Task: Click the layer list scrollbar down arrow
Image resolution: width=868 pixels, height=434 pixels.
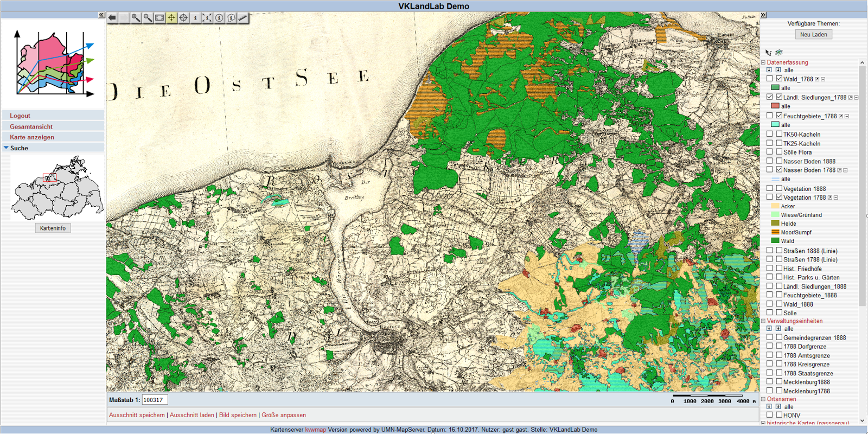Action: click(862, 420)
